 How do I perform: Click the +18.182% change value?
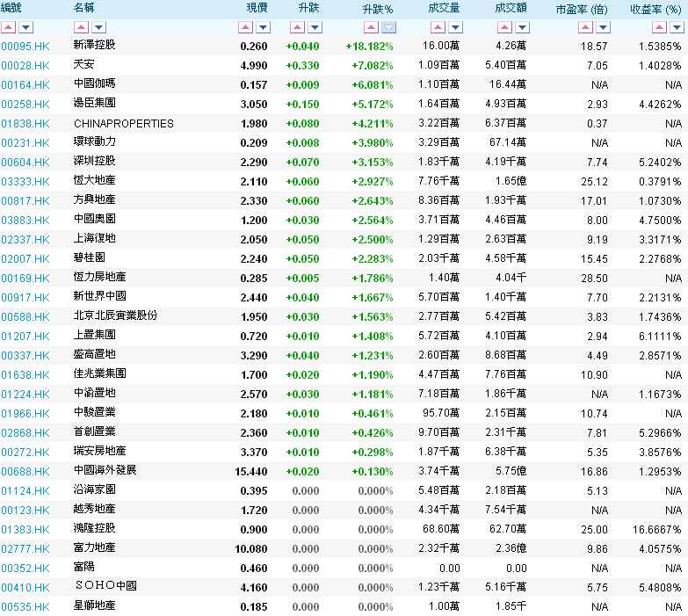369,47
